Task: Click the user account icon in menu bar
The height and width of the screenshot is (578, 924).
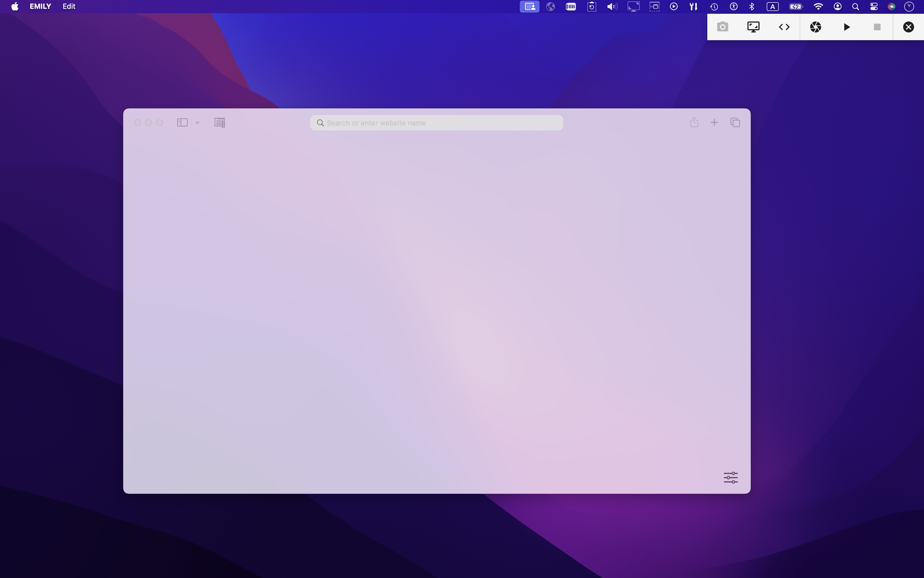Action: click(838, 7)
